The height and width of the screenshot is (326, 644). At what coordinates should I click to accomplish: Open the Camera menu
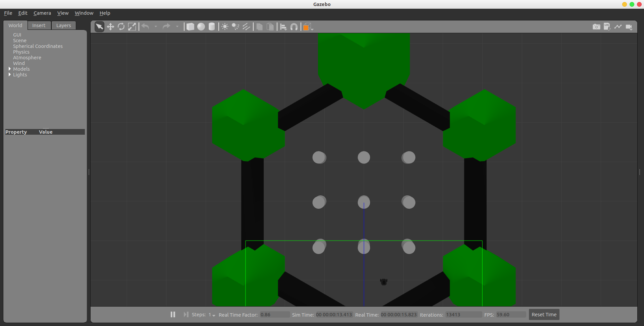coord(42,13)
